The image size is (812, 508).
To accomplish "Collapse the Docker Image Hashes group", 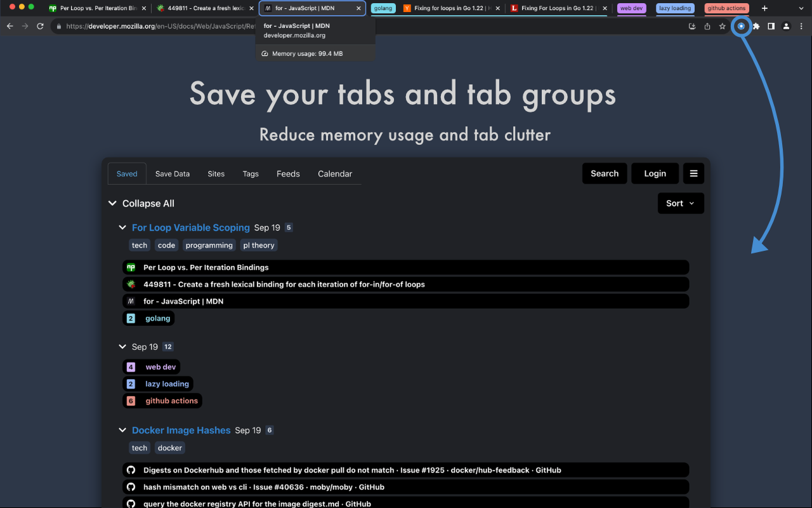I will pyautogui.click(x=122, y=430).
